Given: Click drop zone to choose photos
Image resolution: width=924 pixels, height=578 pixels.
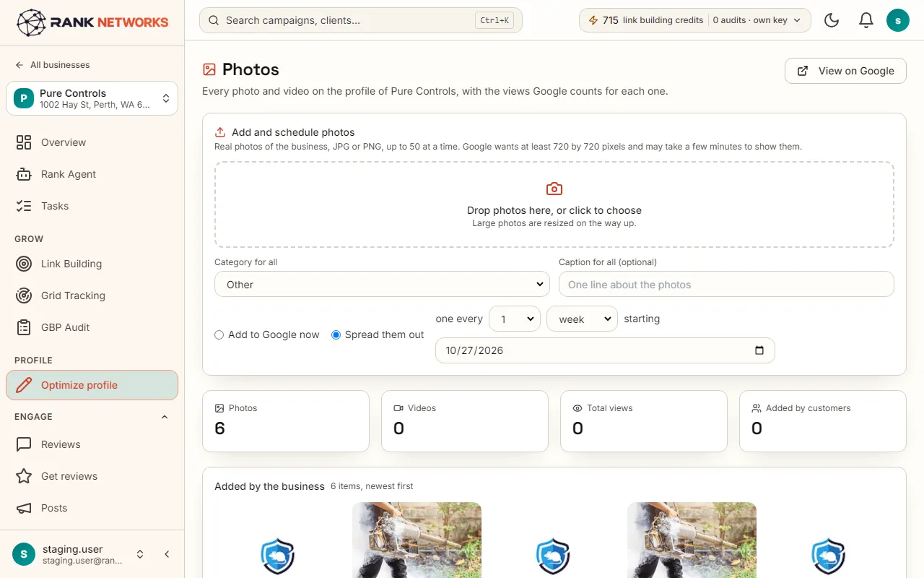Looking at the screenshot, I should click(x=554, y=204).
